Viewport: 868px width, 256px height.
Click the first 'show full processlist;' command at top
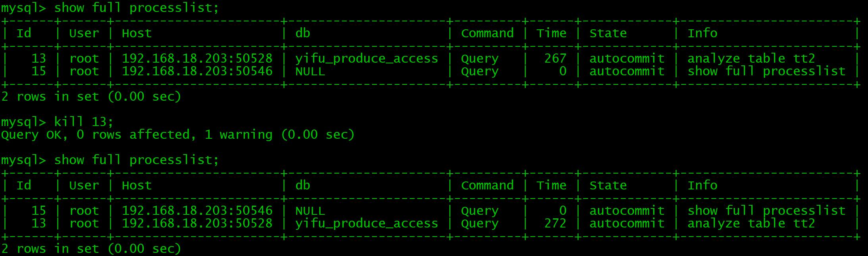(136, 8)
